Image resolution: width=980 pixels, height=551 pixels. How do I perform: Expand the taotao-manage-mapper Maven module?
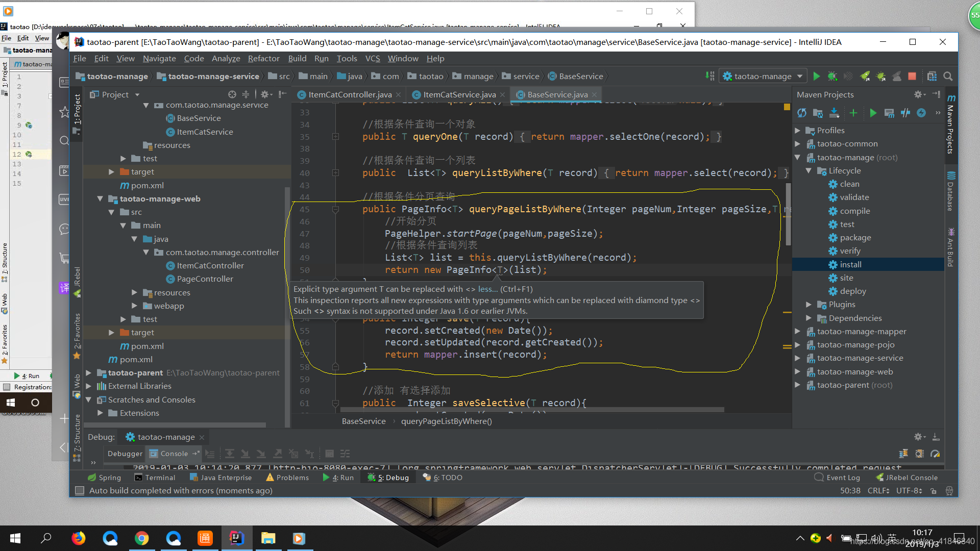tap(797, 332)
